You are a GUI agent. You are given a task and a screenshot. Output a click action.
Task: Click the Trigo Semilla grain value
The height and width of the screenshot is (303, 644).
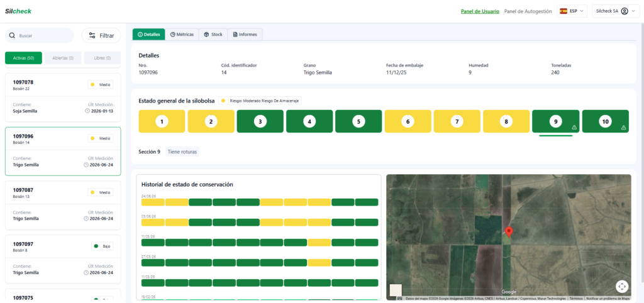pos(318,73)
